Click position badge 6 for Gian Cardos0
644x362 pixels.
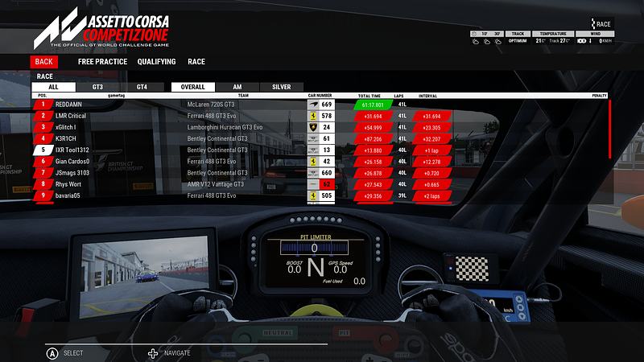click(43, 162)
